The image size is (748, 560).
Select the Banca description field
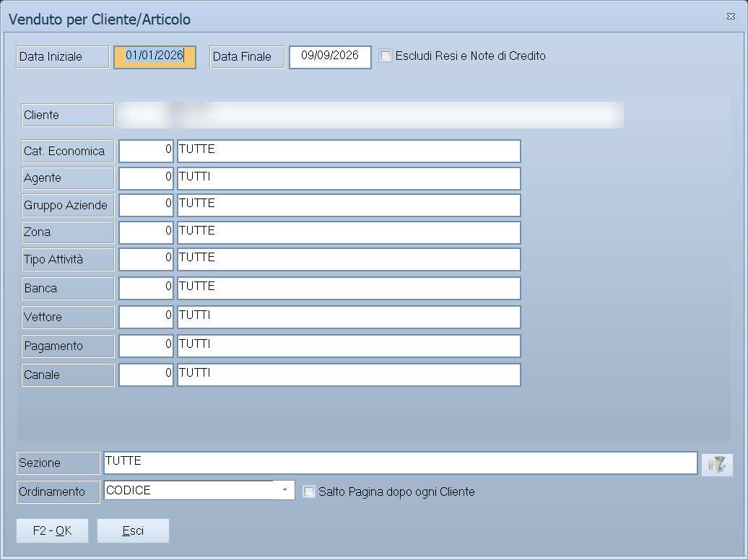pos(349,288)
